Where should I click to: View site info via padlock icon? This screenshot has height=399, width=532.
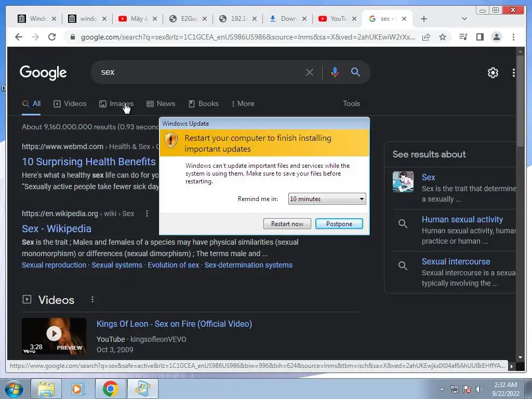point(72,37)
